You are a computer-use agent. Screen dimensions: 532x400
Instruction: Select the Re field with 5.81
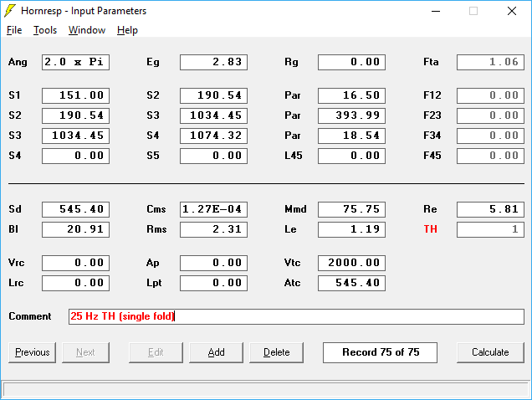(490, 209)
